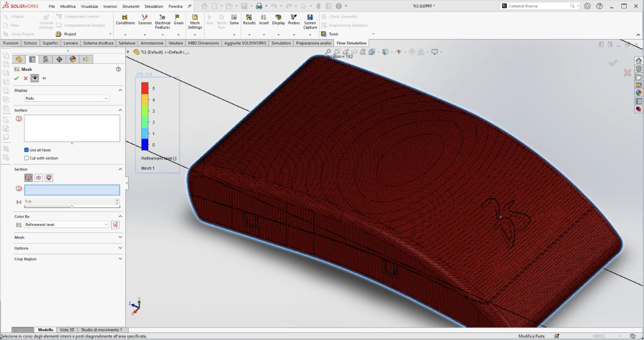Click the Section reference selection field

[72, 190]
